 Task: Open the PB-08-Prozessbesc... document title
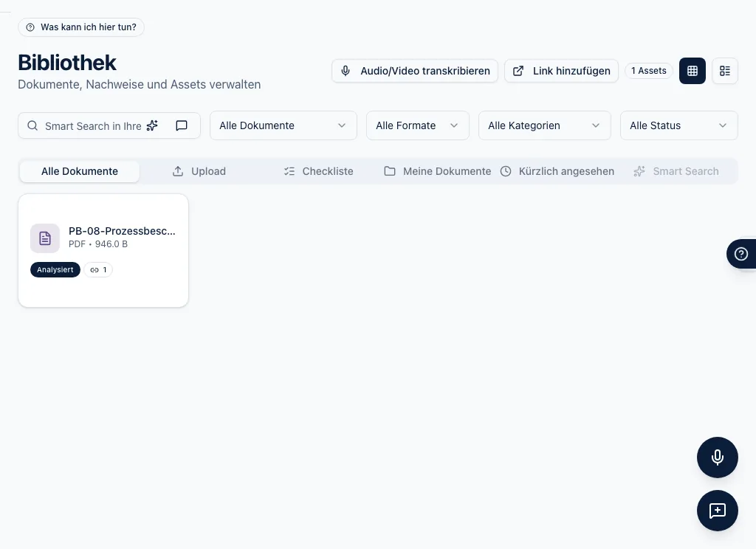[x=122, y=231]
